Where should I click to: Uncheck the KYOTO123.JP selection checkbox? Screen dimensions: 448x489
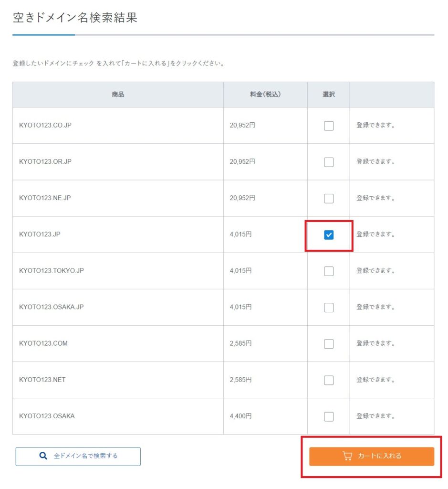tap(328, 234)
